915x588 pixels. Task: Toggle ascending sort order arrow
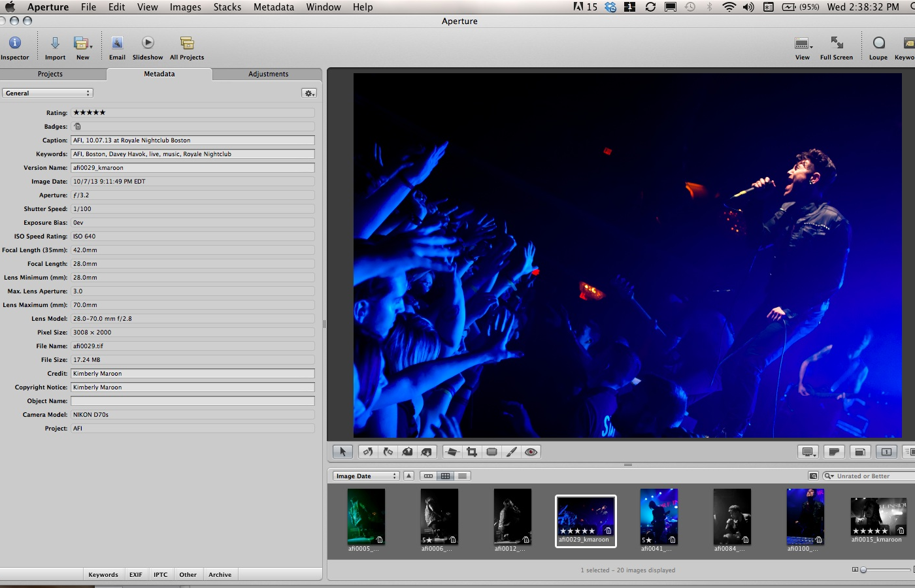pyautogui.click(x=409, y=476)
